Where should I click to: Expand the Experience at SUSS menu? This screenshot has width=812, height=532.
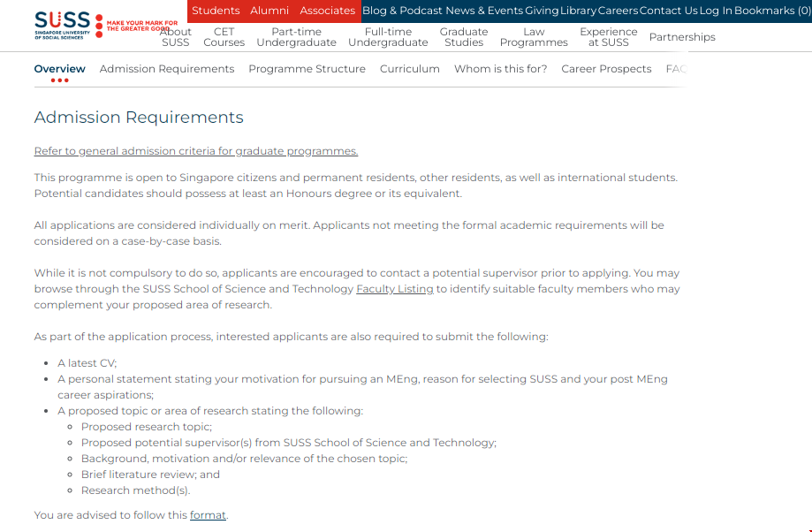coord(608,37)
